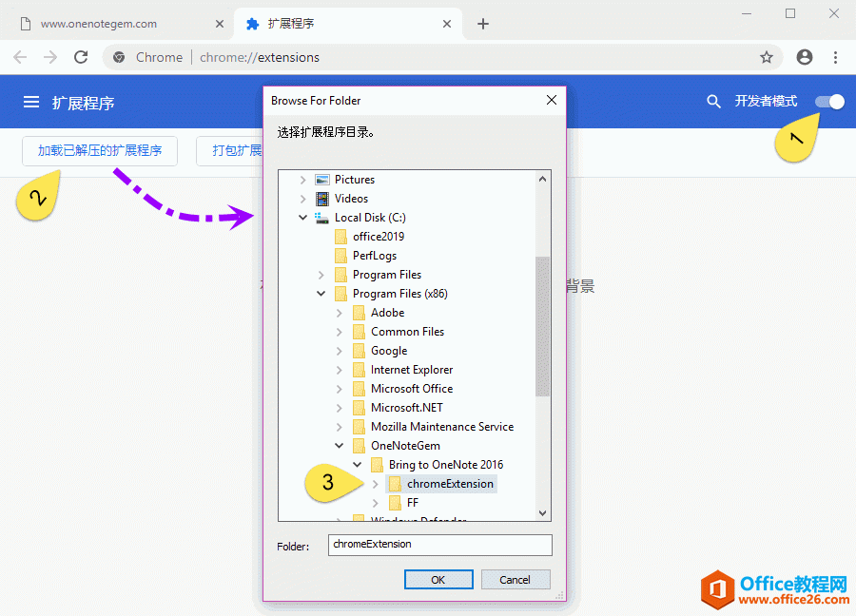Screen dimensions: 856x616
Task: Expand the Microsoft Office folder
Action: (x=340, y=388)
